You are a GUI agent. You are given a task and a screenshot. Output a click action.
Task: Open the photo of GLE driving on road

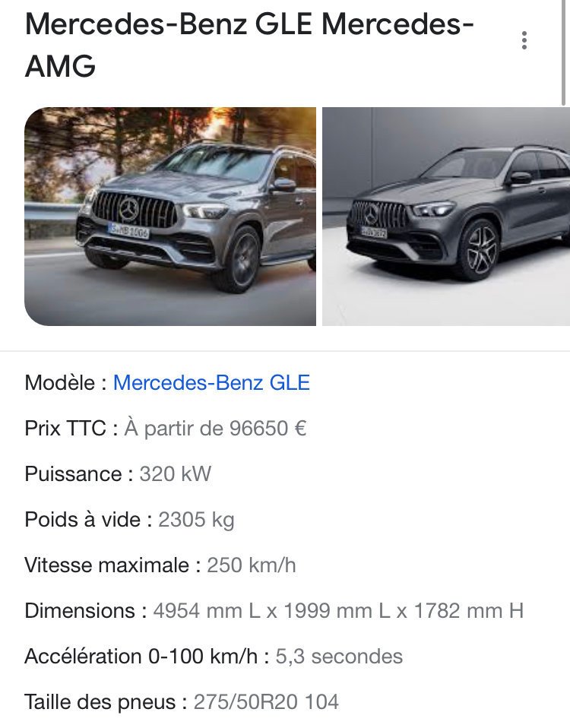point(170,217)
